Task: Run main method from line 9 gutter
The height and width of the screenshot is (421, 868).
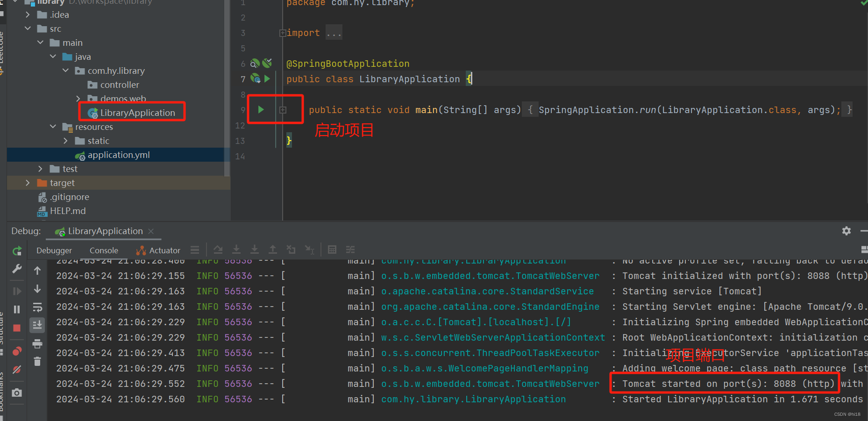Action: (261, 109)
